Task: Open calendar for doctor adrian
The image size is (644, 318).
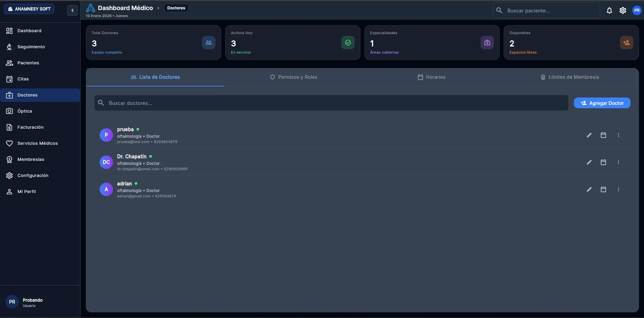Action: [x=603, y=189]
